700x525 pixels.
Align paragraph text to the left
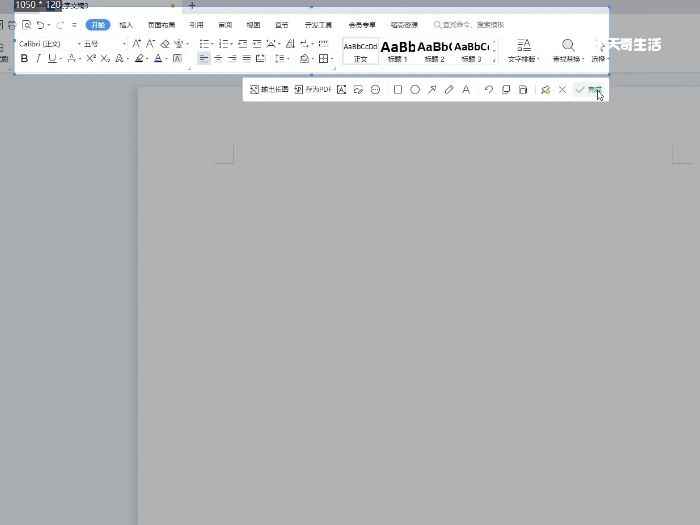tap(204, 58)
